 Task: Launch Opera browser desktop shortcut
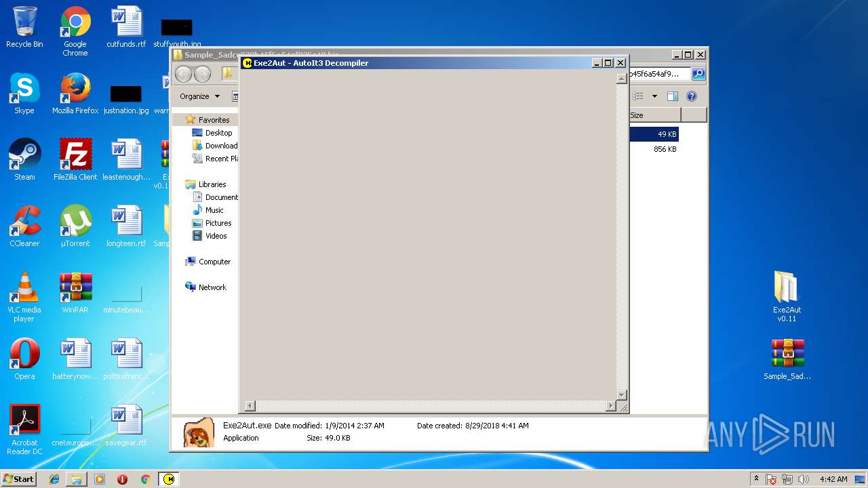(x=24, y=359)
